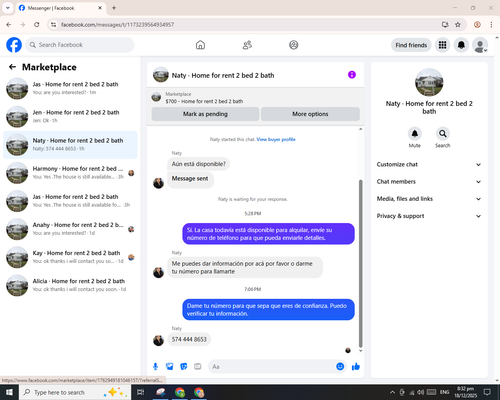Open the Anahy conversation
500x400 pixels.
tap(70, 229)
